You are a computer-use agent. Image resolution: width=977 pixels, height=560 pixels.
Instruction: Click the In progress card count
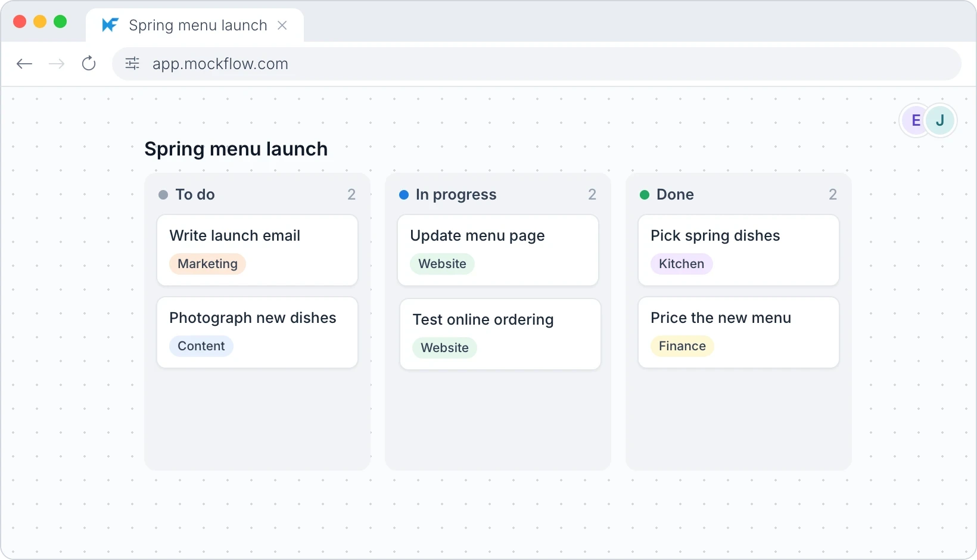click(592, 194)
